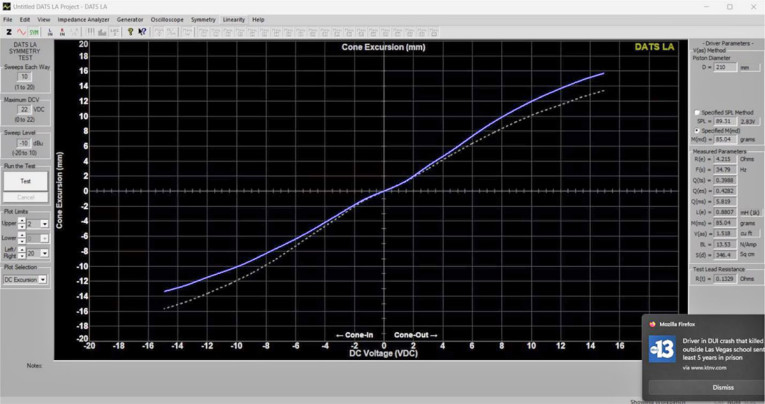Open the Impedance Analyzer menu
This screenshot has height=404, width=765.
click(84, 19)
